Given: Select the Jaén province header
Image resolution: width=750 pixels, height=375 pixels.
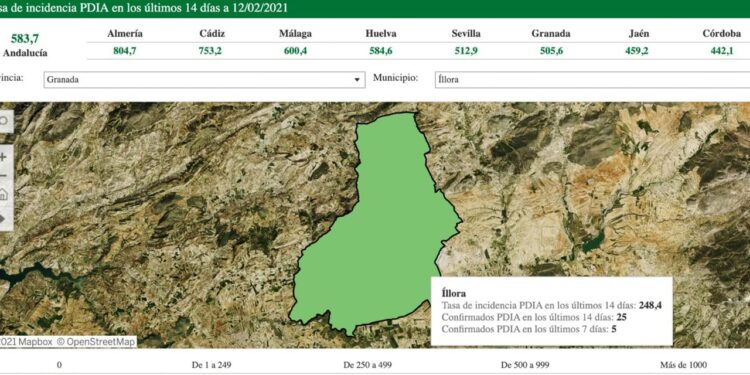Looking at the screenshot, I should 639,34.
